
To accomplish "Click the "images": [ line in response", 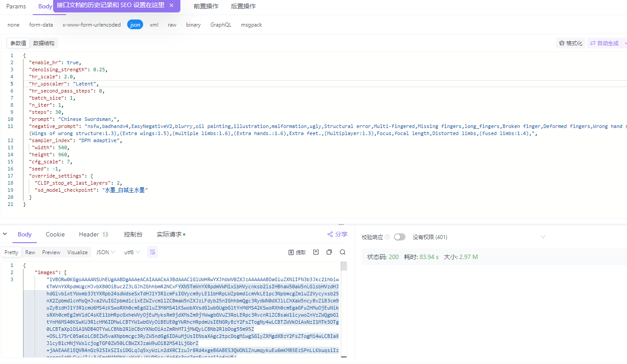I will (51, 272).
